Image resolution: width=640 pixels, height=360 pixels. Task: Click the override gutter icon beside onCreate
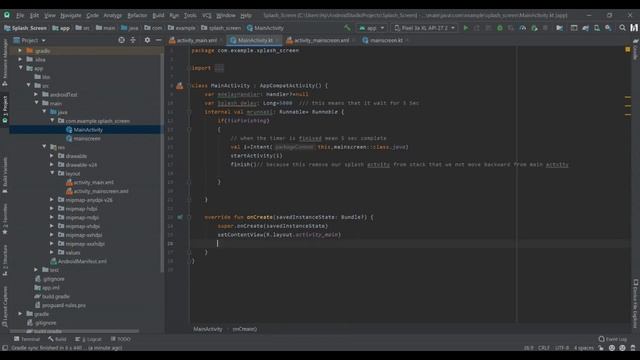click(180, 217)
